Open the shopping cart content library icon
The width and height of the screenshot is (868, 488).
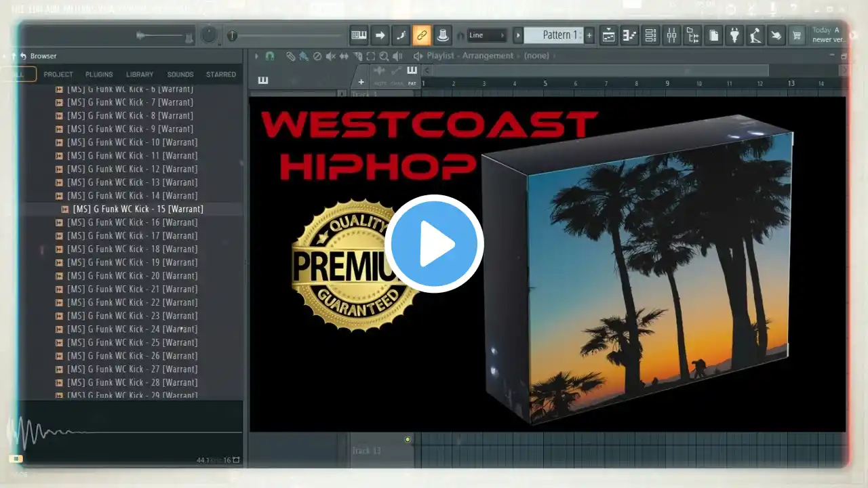(798, 35)
